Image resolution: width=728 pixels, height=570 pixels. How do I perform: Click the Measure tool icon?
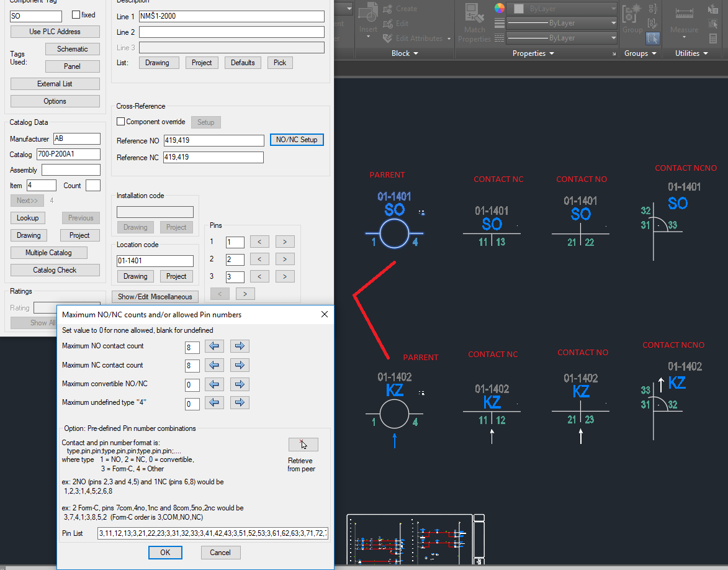pos(685,13)
